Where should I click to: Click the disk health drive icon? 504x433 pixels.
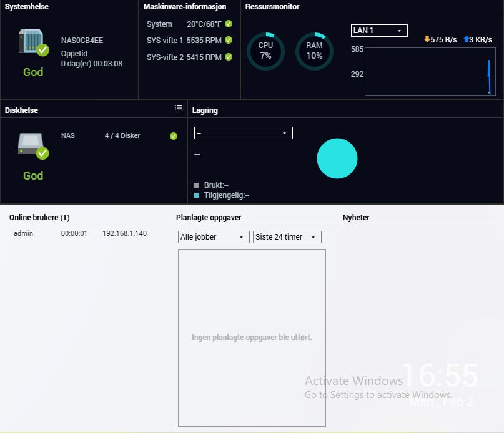(x=34, y=146)
